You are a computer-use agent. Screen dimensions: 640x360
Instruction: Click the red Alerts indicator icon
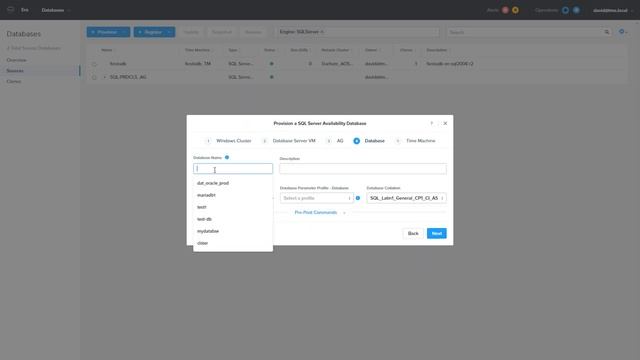click(505, 10)
